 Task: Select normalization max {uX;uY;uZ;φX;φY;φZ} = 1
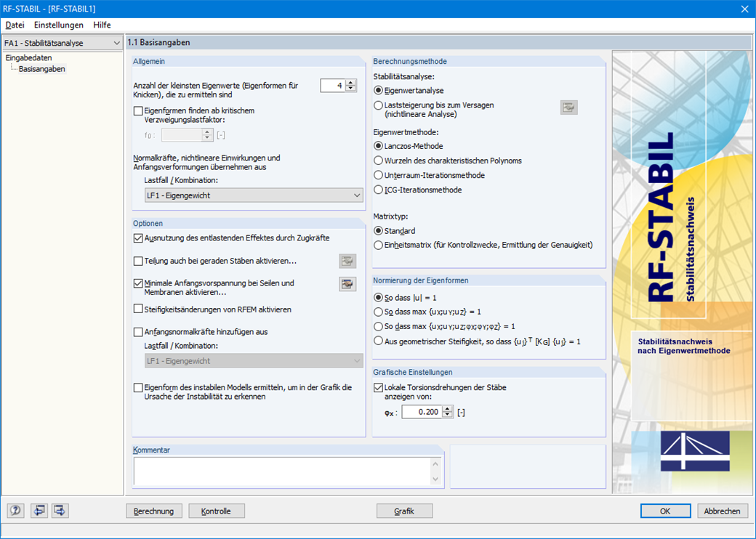click(x=379, y=327)
